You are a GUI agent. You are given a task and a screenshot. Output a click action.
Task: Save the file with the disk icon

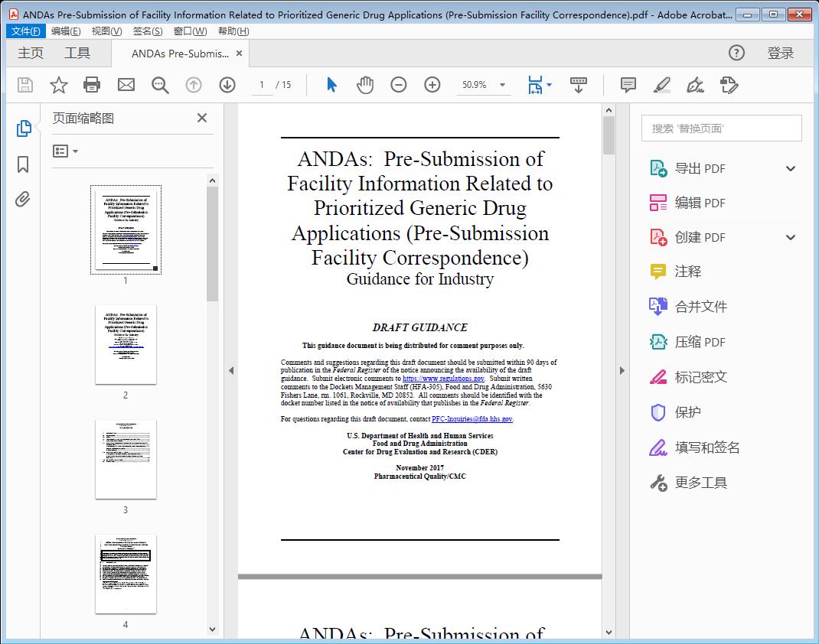coord(24,85)
